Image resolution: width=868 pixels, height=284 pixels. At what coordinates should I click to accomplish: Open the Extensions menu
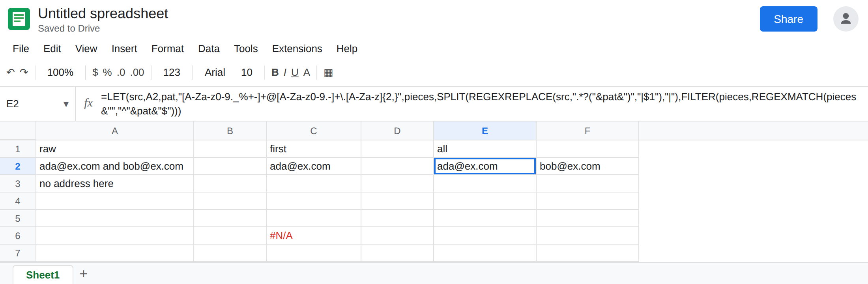point(297,49)
